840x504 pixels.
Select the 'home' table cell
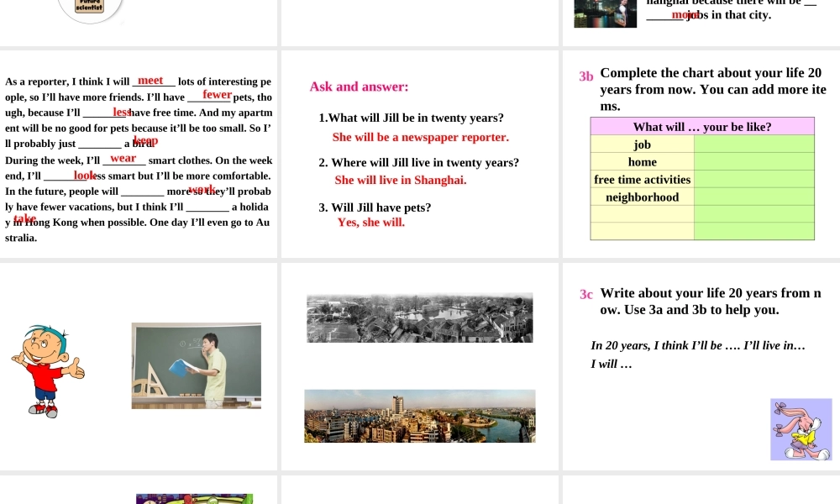point(642,162)
